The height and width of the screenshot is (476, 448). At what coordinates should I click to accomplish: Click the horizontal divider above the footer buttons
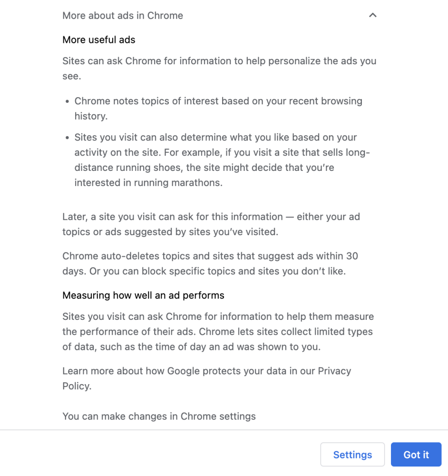click(224, 430)
